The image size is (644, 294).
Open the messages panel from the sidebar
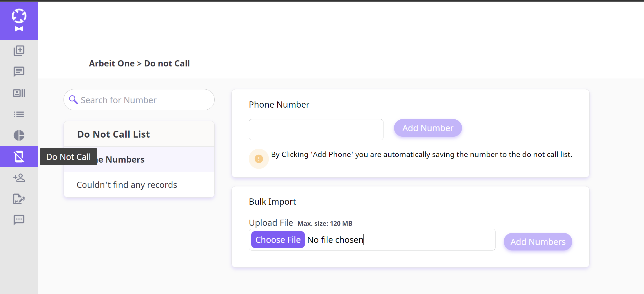tap(19, 71)
